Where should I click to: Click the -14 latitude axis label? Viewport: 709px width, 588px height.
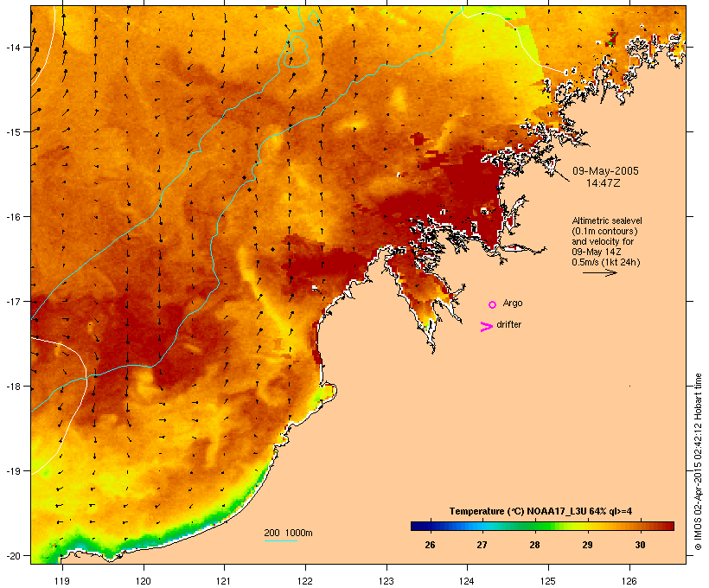[13, 47]
